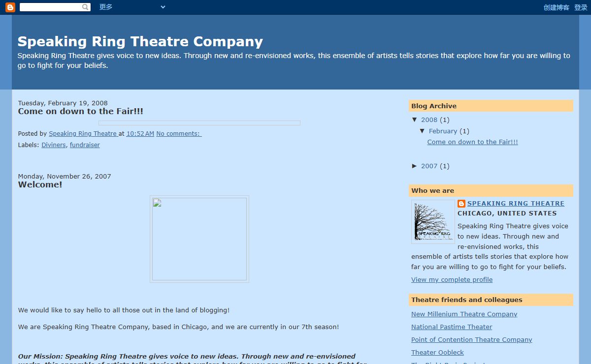Image resolution: width=591 pixels, height=364 pixels.
Task: Click the 登录 sign-in link
Action: click(581, 7)
